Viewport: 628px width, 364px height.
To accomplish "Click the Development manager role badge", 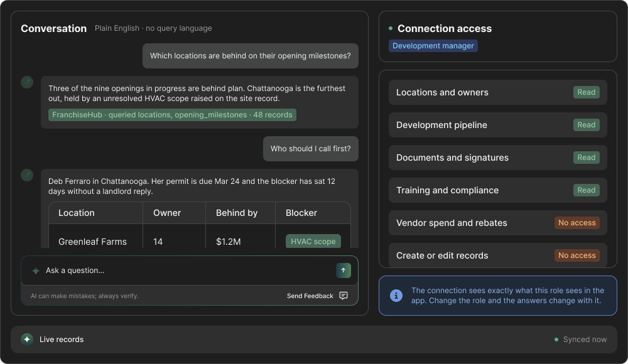I will (433, 46).
